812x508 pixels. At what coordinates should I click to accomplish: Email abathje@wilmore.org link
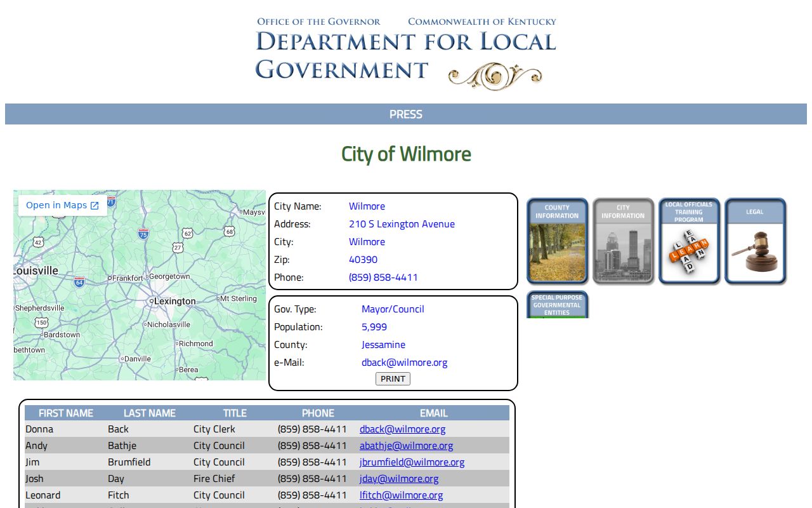coord(406,446)
